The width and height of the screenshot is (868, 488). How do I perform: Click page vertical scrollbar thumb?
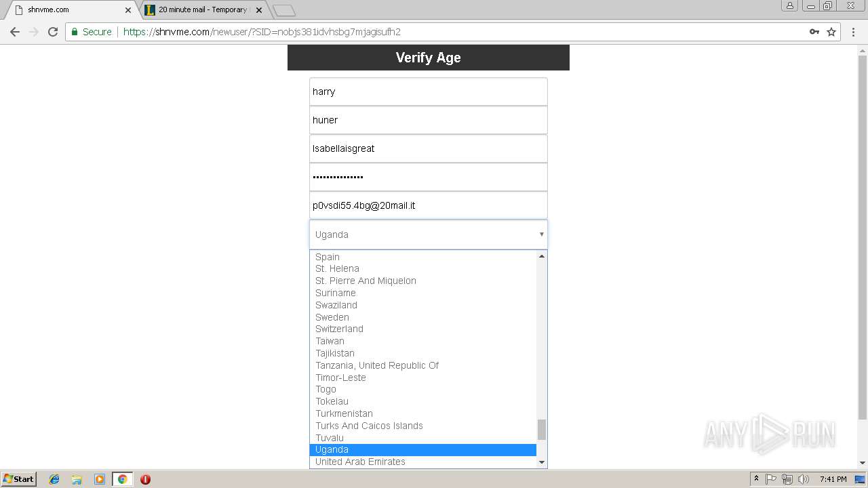(863, 237)
